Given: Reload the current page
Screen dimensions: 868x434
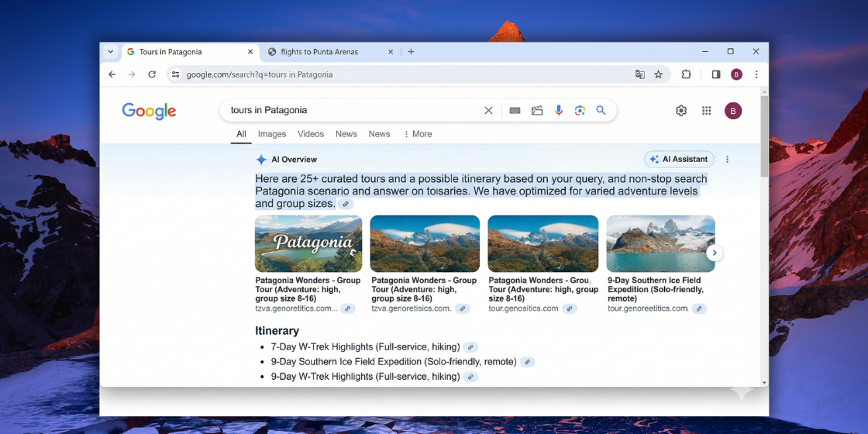Looking at the screenshot, I should coord(152,74).
